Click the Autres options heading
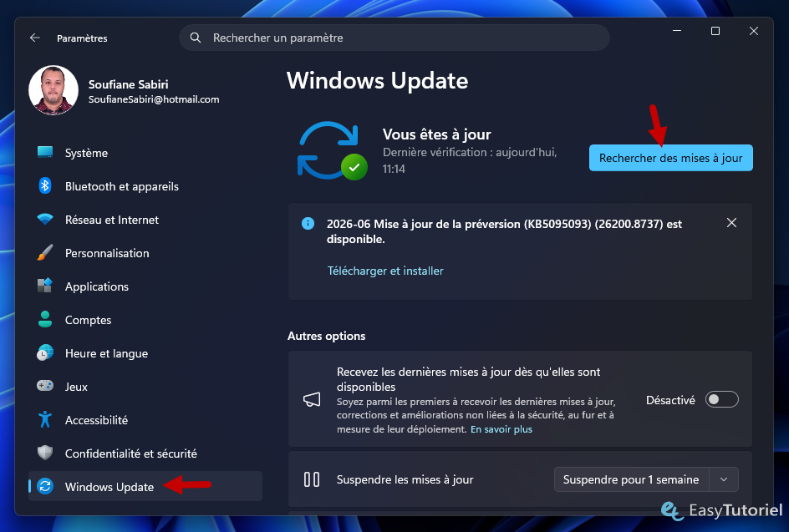Image resolution: width=789 pixels, height=532 pixels. tap(327, 336)
